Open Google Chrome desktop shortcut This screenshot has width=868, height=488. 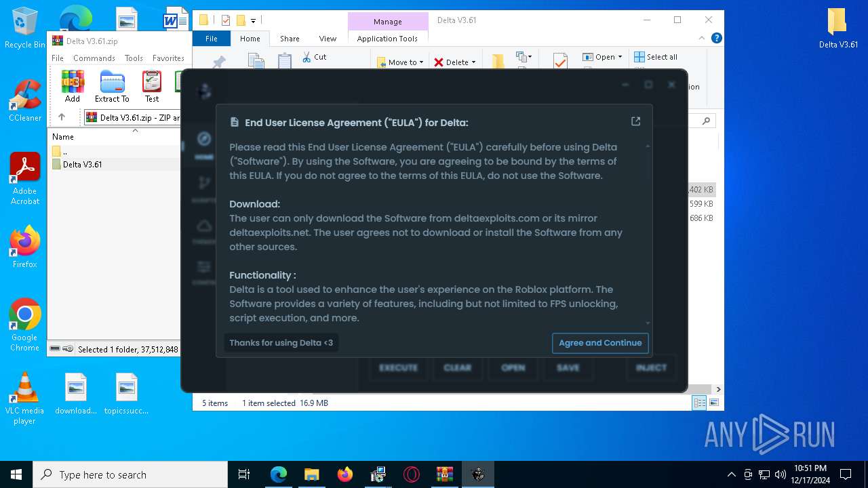pos(24,325)
